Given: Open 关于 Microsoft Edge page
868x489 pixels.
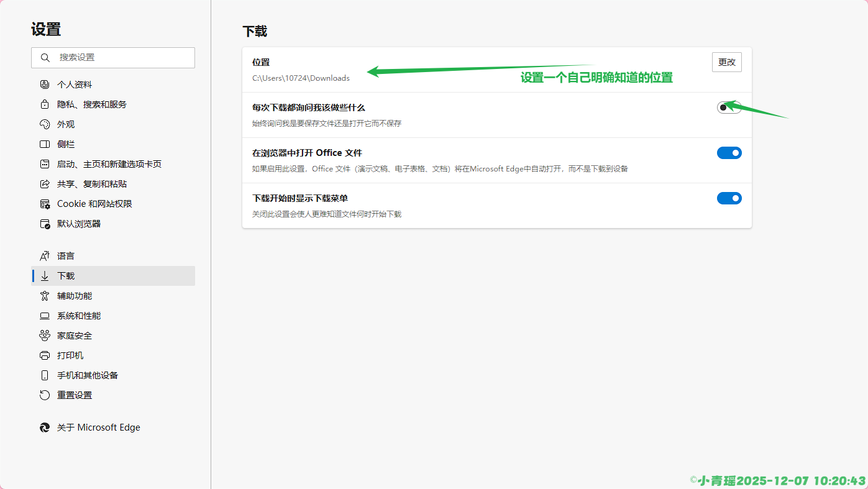Looking at the screenshot, I should [113, 427].
